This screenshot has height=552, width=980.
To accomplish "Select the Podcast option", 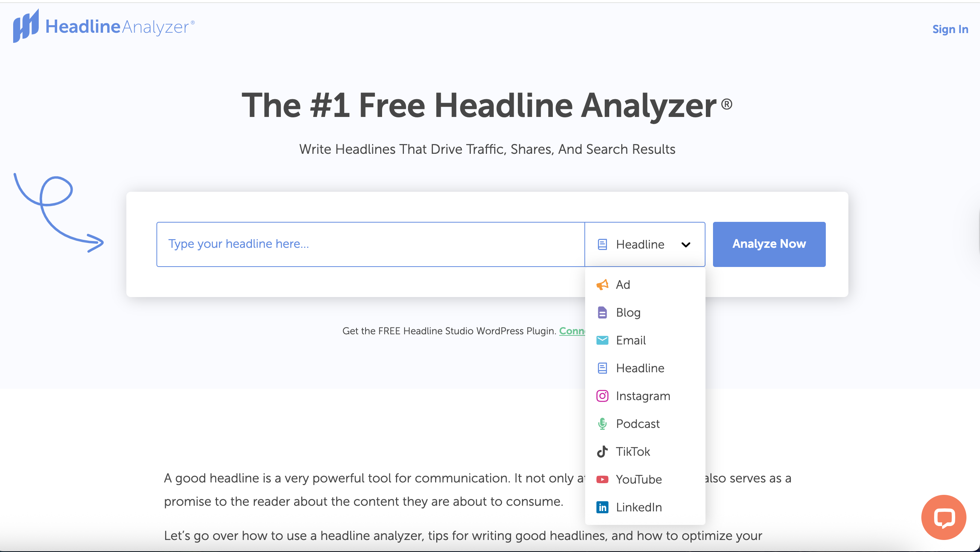I will point(645,423).
